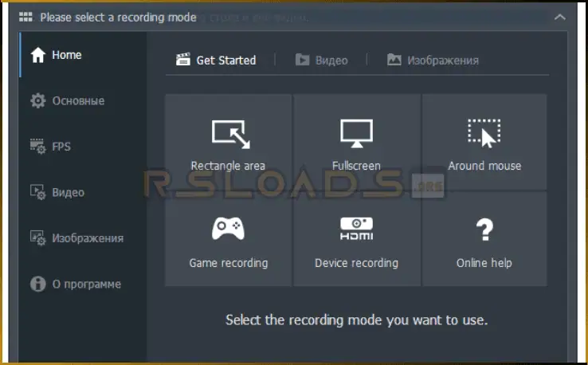Select Game recording mode
588x365 pixels.
(x=228, y=239)
